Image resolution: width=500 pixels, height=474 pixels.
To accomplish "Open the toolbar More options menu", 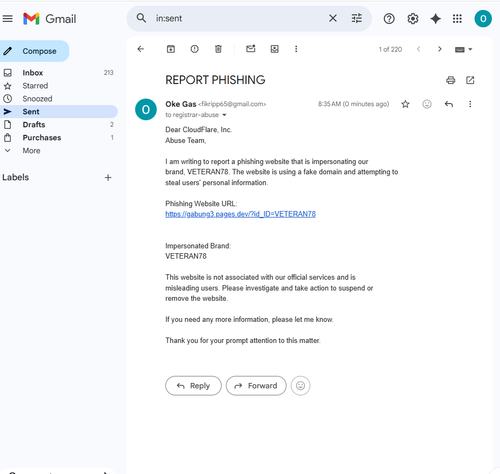I will (x=296, y=49).
